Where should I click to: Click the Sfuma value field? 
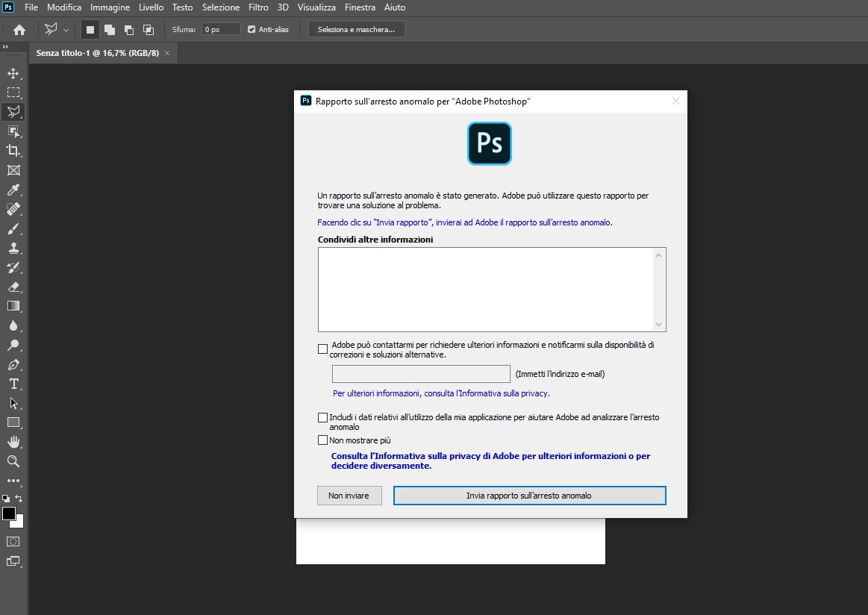221,29
